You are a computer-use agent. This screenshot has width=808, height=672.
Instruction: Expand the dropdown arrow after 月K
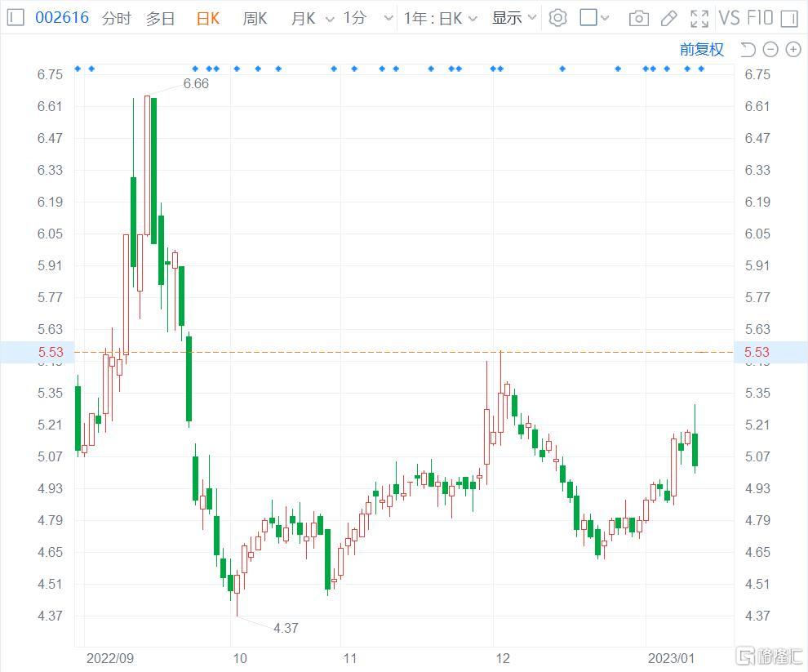coord(330,20)
